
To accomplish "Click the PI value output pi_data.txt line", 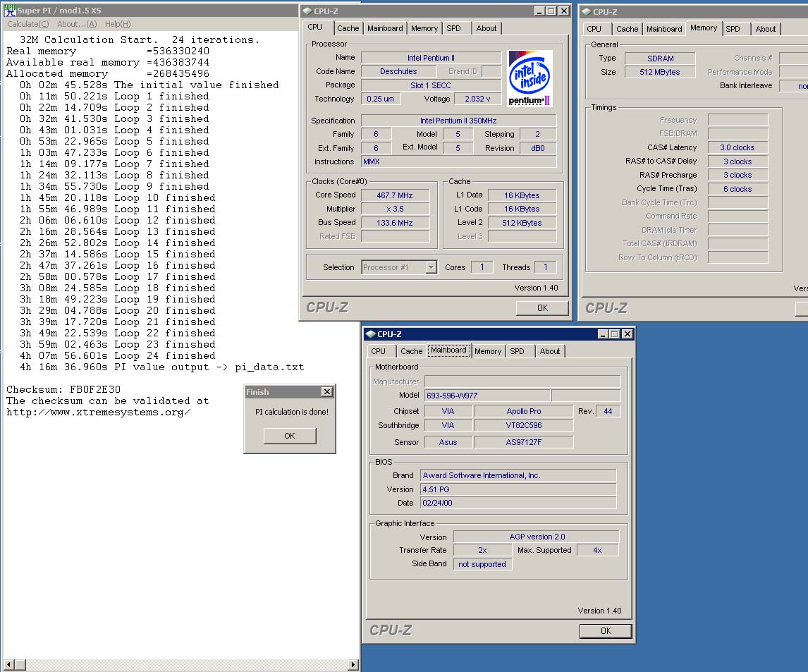I will coord(161,367).
